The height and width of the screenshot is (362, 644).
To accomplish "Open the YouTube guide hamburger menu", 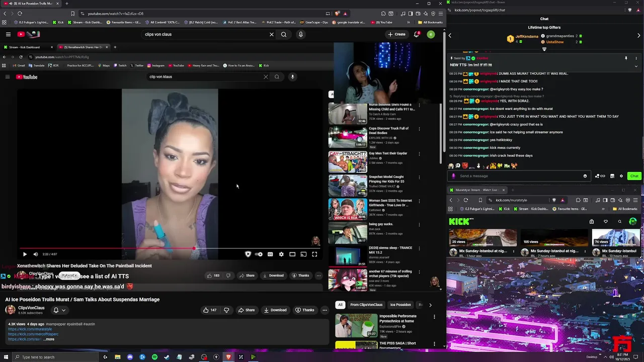I will click(8, 34).
